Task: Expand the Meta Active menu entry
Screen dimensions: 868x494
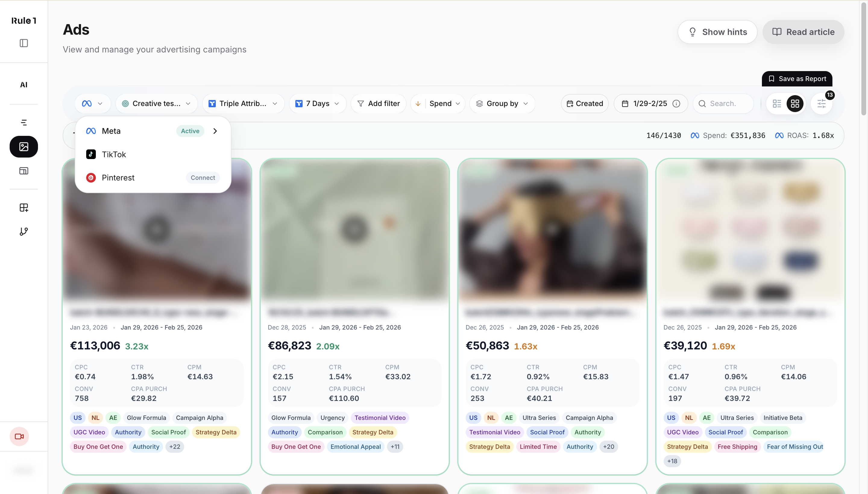Action: [x=215, y=131]
